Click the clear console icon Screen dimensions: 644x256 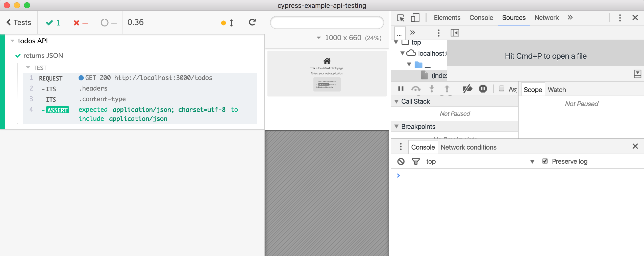coord(401,161)
